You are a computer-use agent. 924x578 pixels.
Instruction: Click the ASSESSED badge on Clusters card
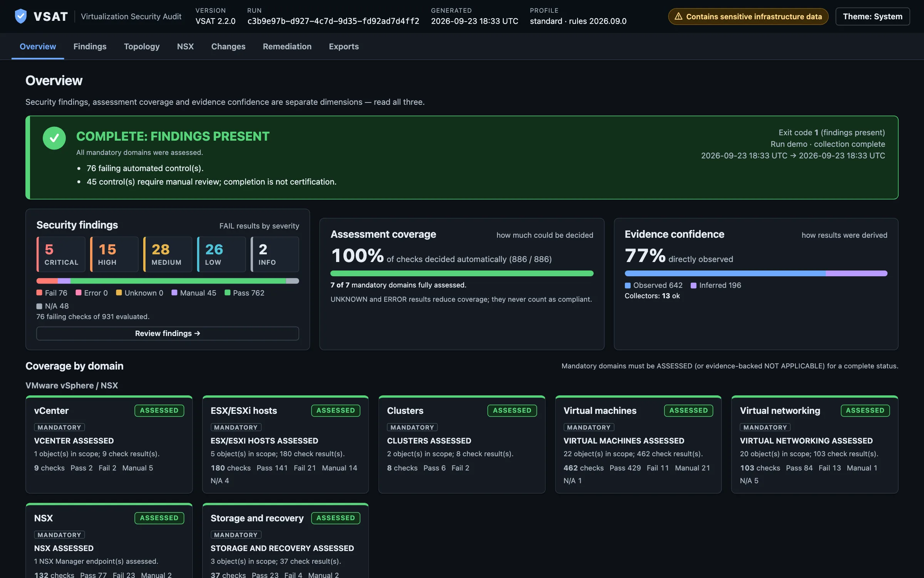(x=512, y=410)
